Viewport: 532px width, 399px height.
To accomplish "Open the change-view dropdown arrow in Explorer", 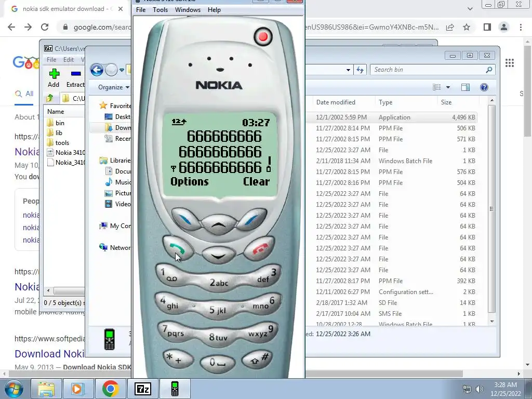I will pyautogui.click(x=448, y=87).
